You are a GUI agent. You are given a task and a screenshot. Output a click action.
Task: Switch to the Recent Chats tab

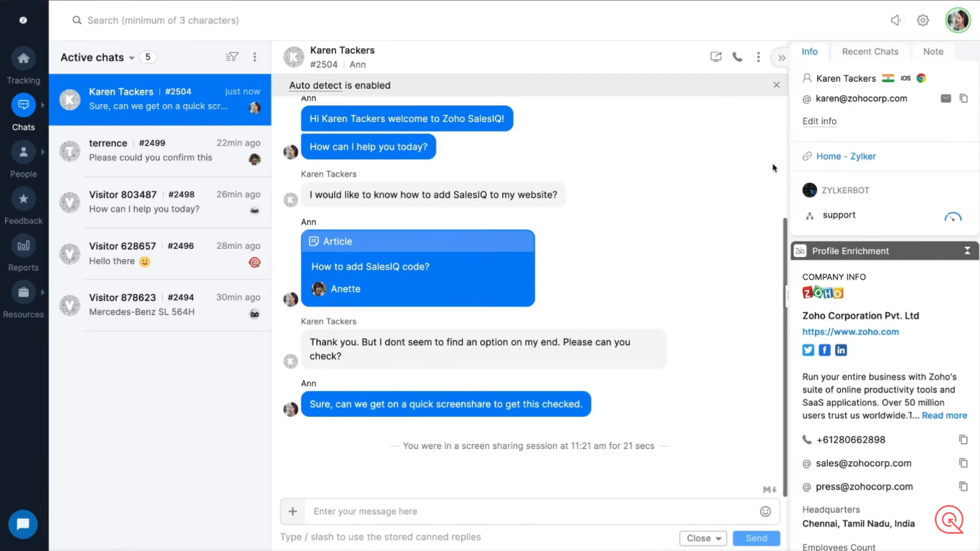(x=870, y=52)
